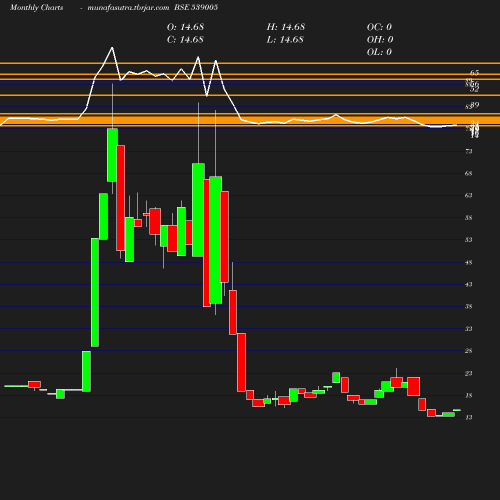500x500 pixels.
Task: Click the 'Monthly Charts' title text
Action: click(x=36, y=8)
